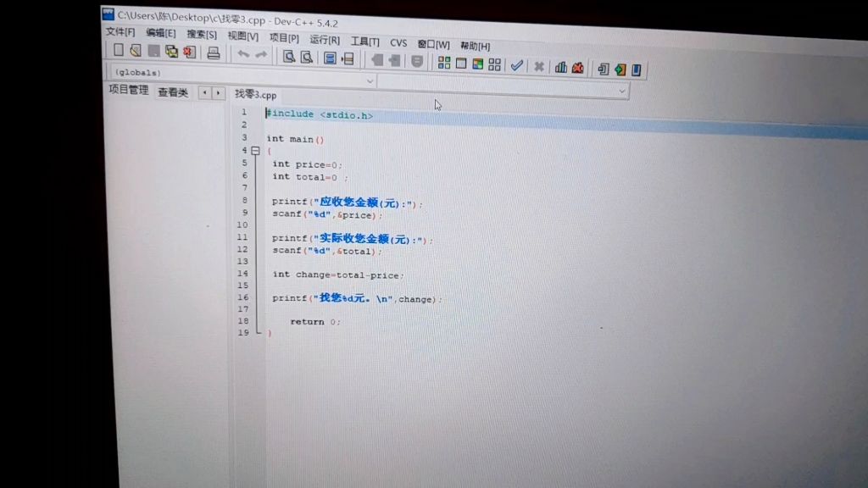Click the title bar path text
Viewport: 868px width, 488px height.
point(227,19)
